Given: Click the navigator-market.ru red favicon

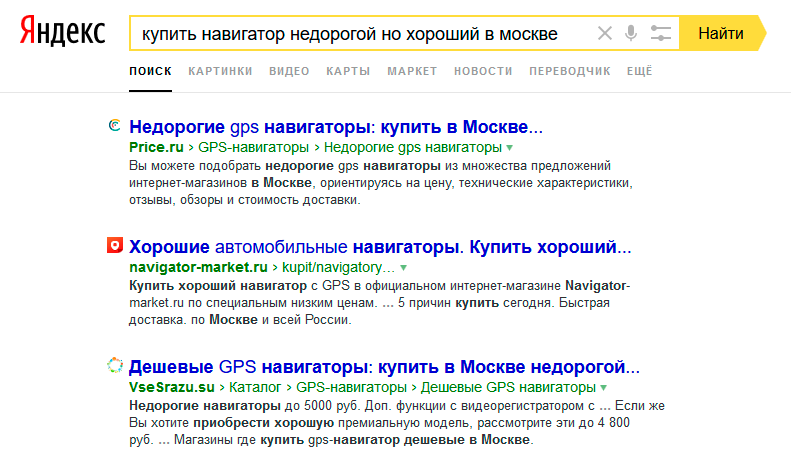Looking at the screenshot, I should pyautogui.click(x=115, y=245).
